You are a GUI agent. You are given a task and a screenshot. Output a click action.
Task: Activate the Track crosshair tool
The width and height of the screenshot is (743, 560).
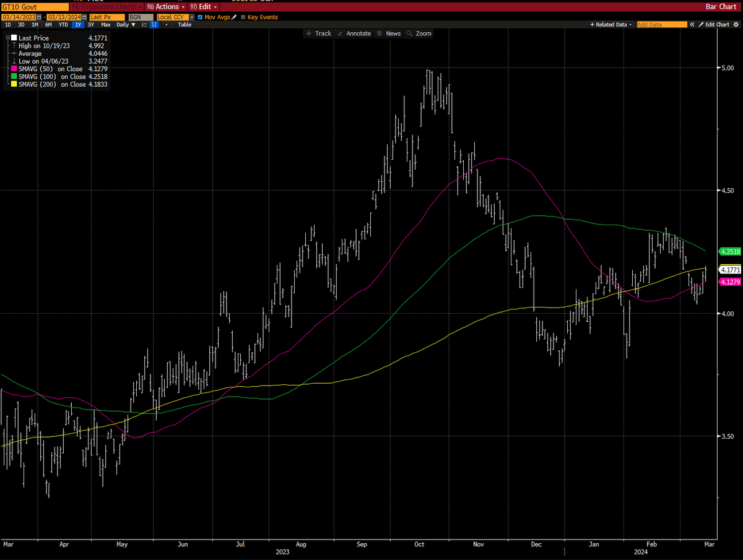pos(318,33)
